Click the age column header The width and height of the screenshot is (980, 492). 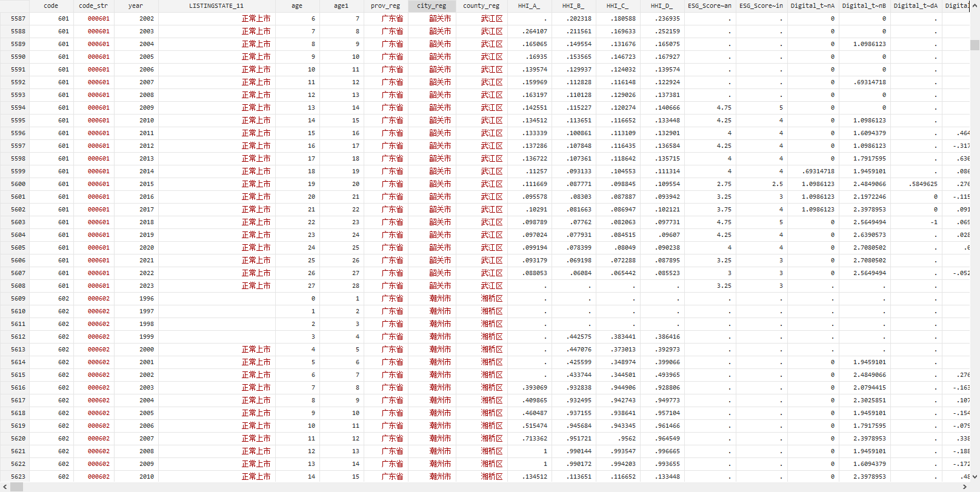(297, 5)
